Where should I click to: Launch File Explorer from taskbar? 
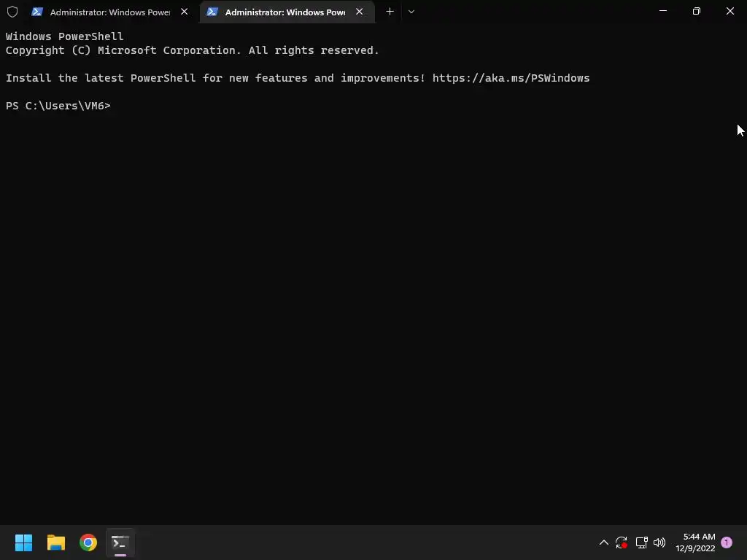click(x=56, y=542)
